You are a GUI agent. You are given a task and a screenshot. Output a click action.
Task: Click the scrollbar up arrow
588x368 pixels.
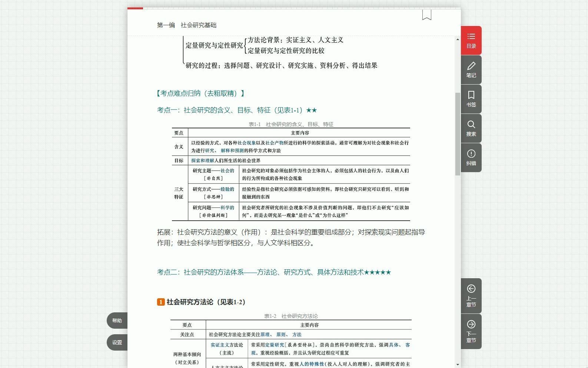[x=458, y=39]
